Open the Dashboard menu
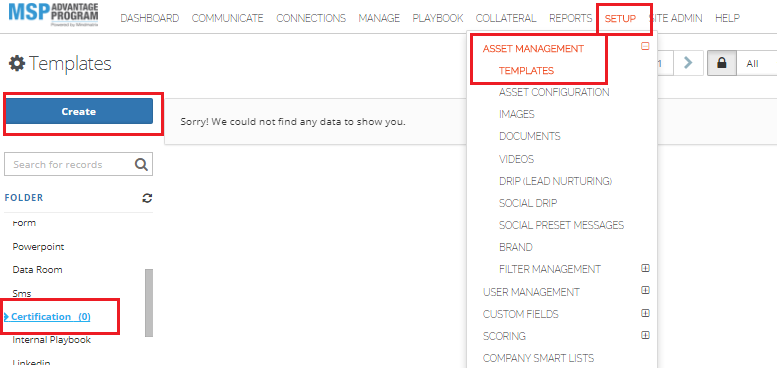The width and height of the screenshot is (782, 368). (150, 18)
